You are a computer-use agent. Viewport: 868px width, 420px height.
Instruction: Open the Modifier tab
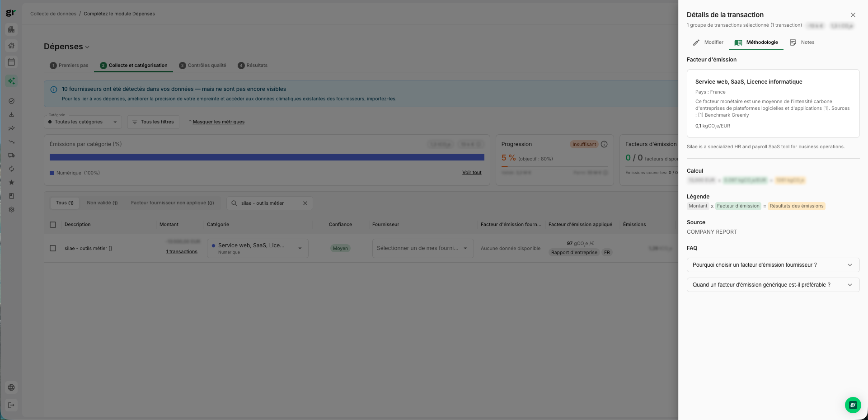[708, 42]
